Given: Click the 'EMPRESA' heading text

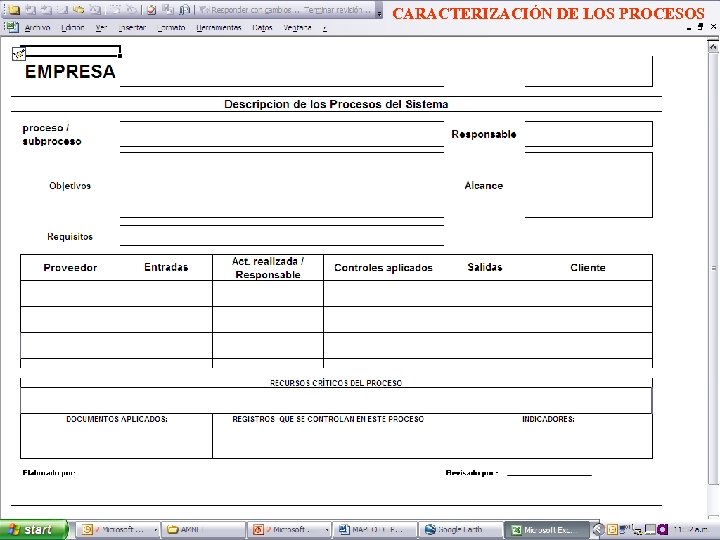Looking at the screenshot, I should (70, 72).
